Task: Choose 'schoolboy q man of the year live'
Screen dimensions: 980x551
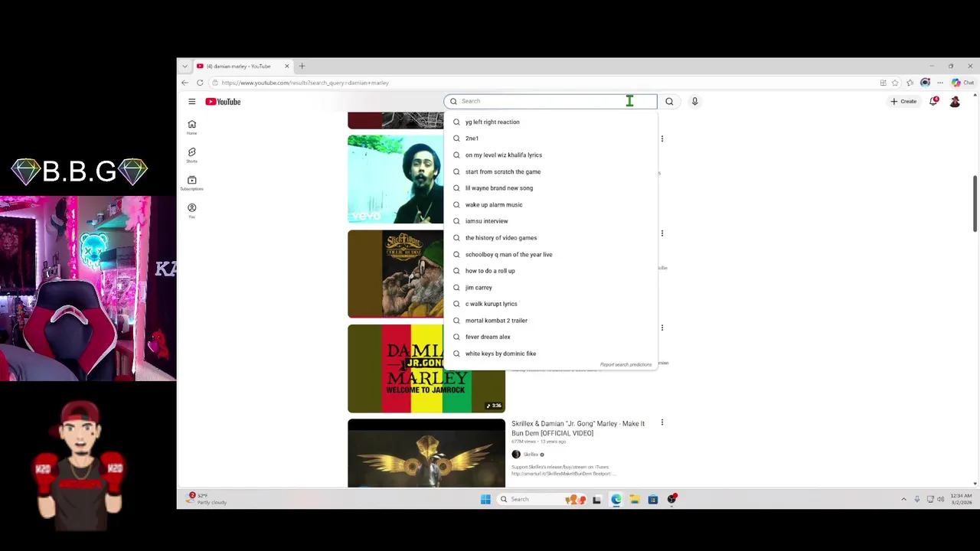Action: 550,254
